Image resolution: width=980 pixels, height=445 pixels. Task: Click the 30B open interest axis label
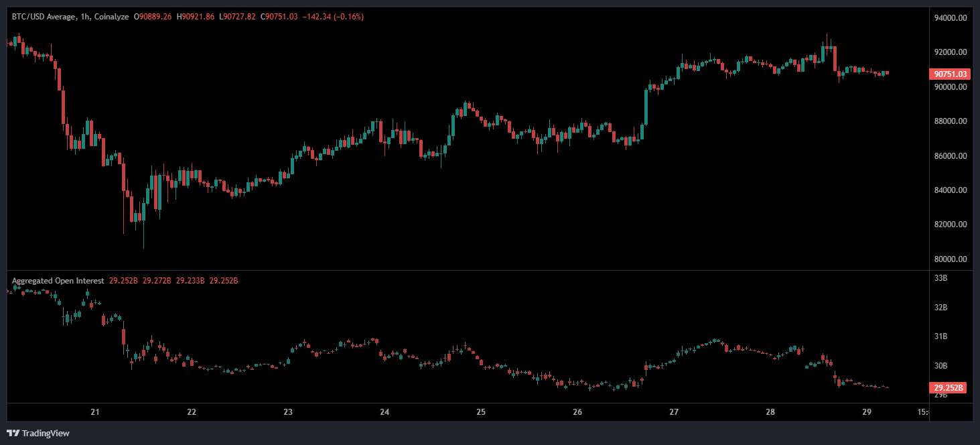[x=940, y=366]
